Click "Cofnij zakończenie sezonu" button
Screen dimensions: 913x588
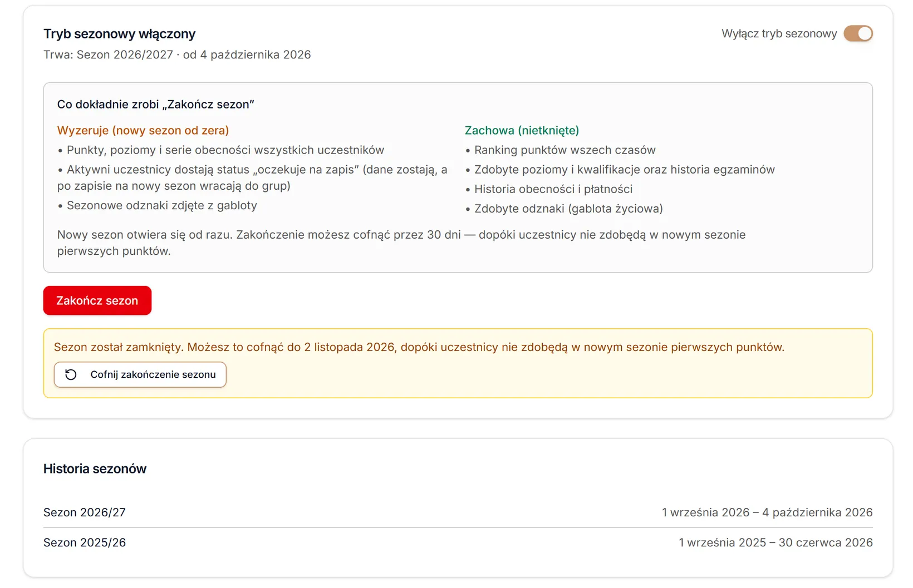[140, 374]
